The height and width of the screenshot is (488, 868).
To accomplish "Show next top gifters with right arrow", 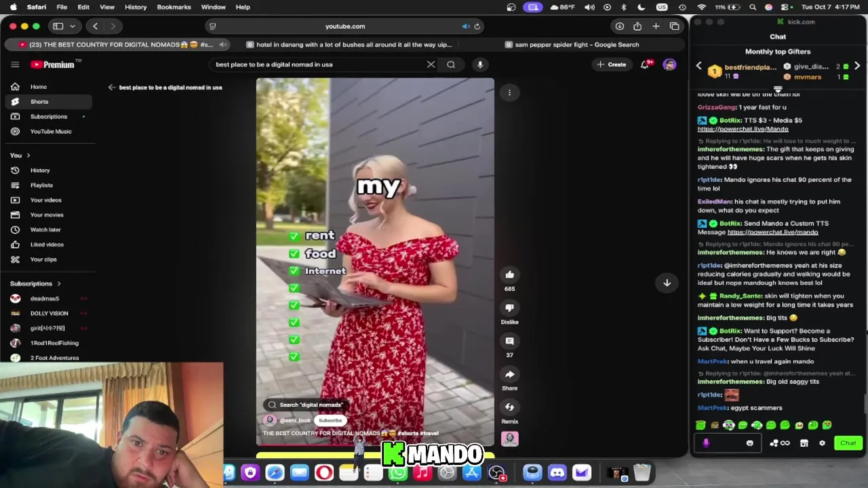I will point(857,66).
